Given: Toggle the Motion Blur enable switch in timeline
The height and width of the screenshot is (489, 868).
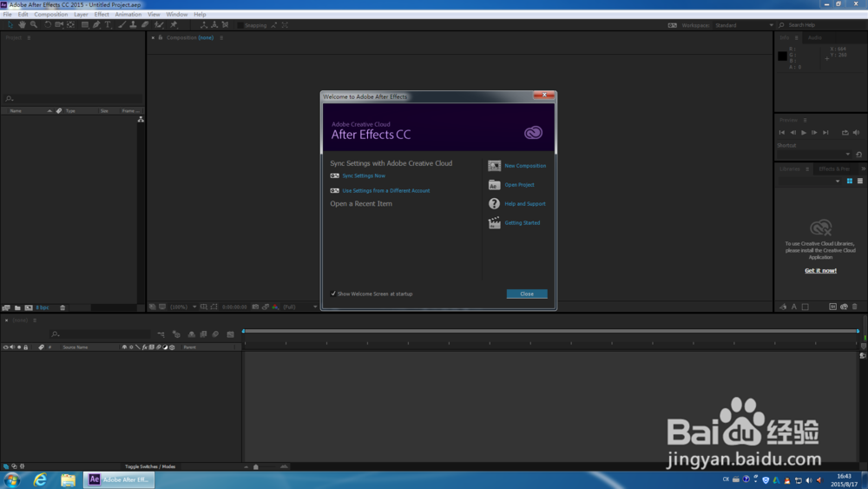Looking at the screenshot, I should click(215, 334).
